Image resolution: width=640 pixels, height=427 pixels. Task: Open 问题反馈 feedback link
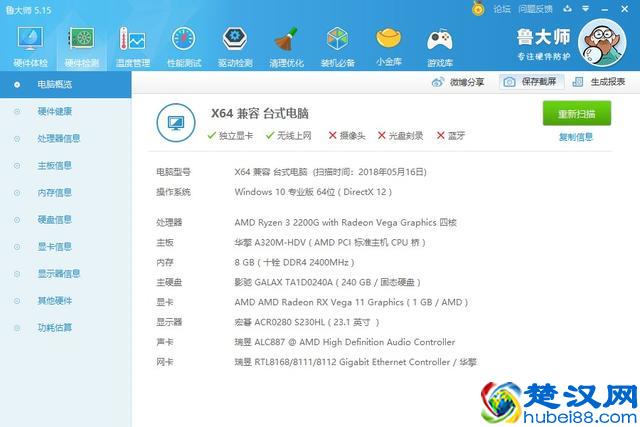536,9
